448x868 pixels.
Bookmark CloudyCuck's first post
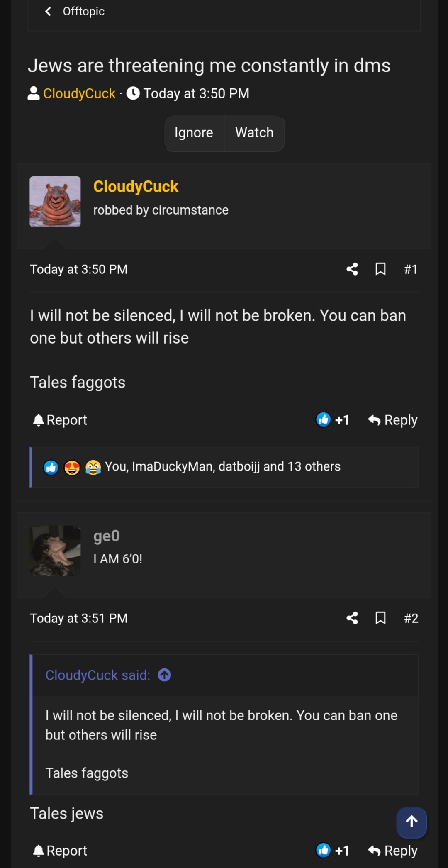pyautogui.click(x=381, y=269)
